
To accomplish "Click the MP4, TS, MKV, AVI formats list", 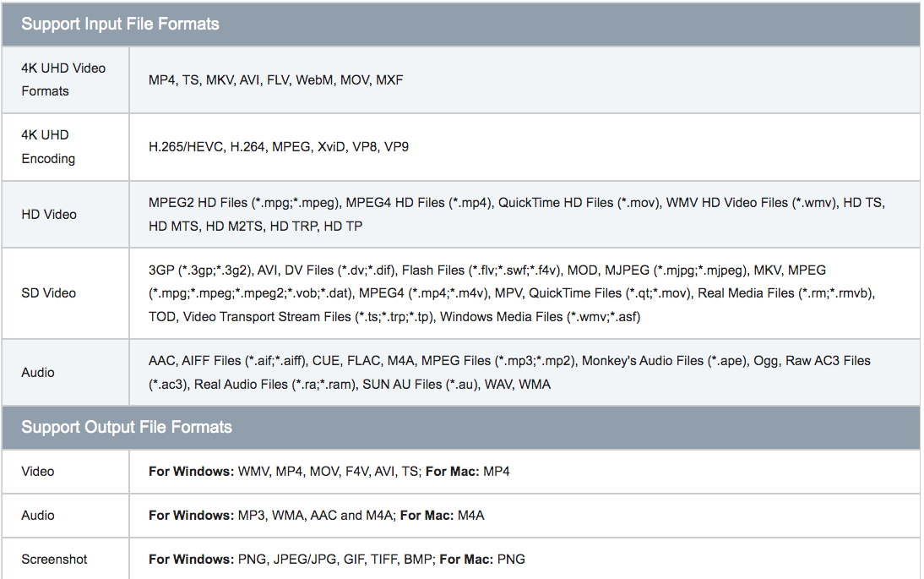I will click(x=275, y=80).
